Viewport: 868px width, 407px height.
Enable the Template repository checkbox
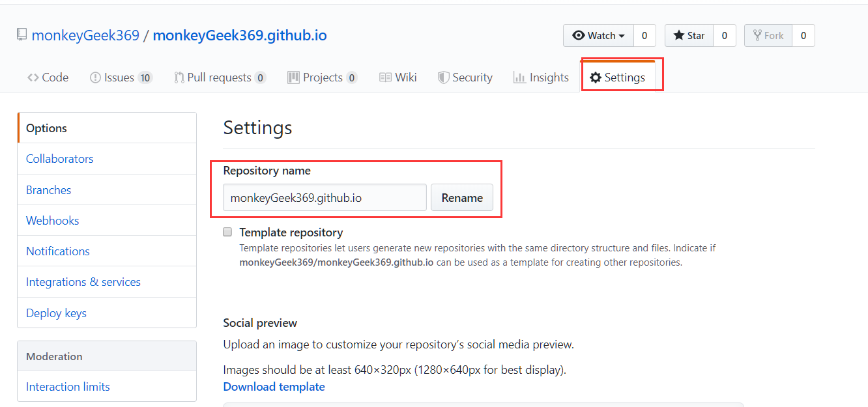(227, 232)
